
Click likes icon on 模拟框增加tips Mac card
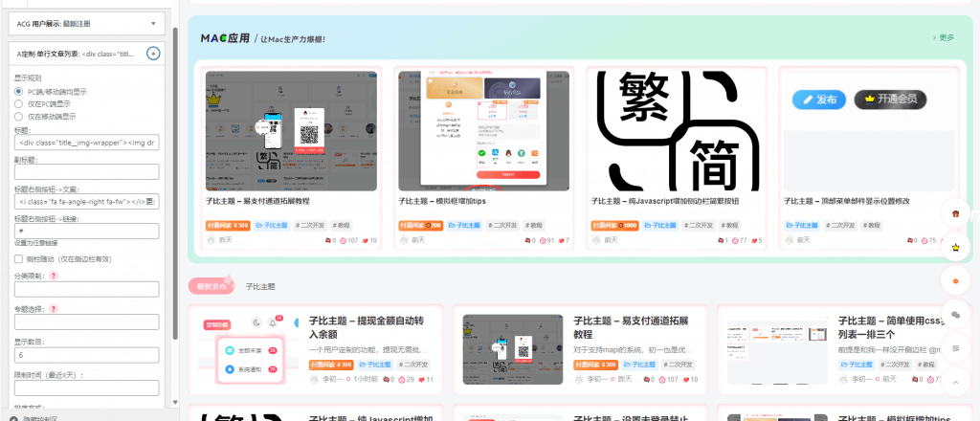tap(559, 240)
